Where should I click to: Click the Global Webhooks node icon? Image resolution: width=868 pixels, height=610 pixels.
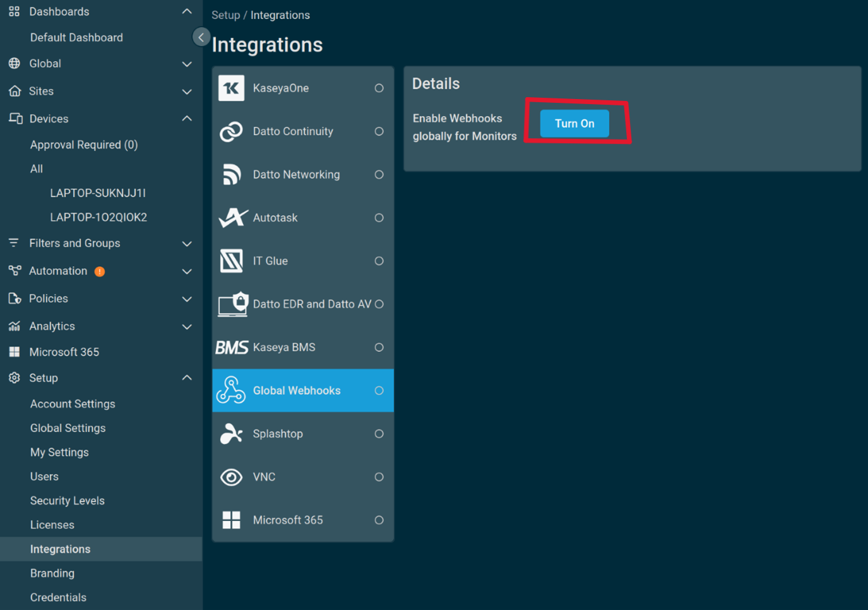pyautogui.click(x=230, y=390)
